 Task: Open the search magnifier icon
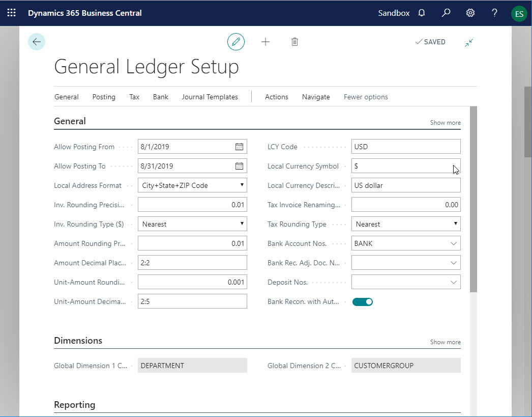click(446, 13)
